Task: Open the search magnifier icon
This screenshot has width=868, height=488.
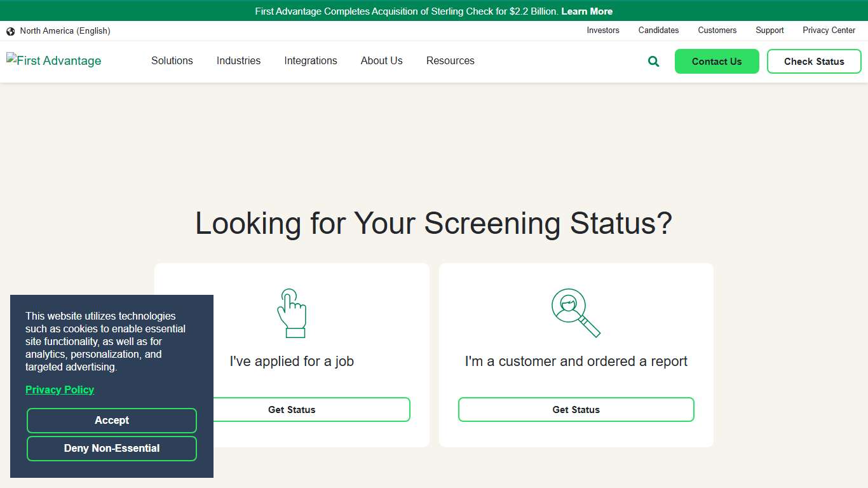Action: tap(653, 61)
